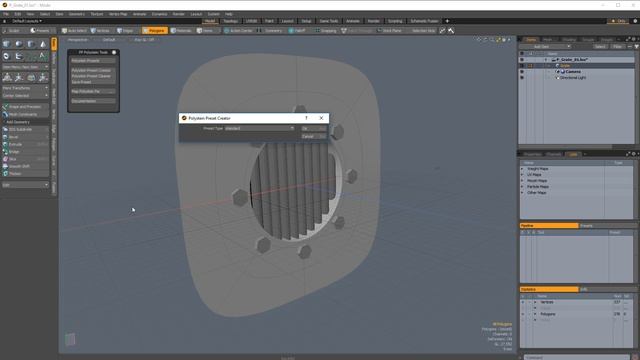The image size is (640, 360).
Task: Click the Action Center icon
Action: coord(227,31)
